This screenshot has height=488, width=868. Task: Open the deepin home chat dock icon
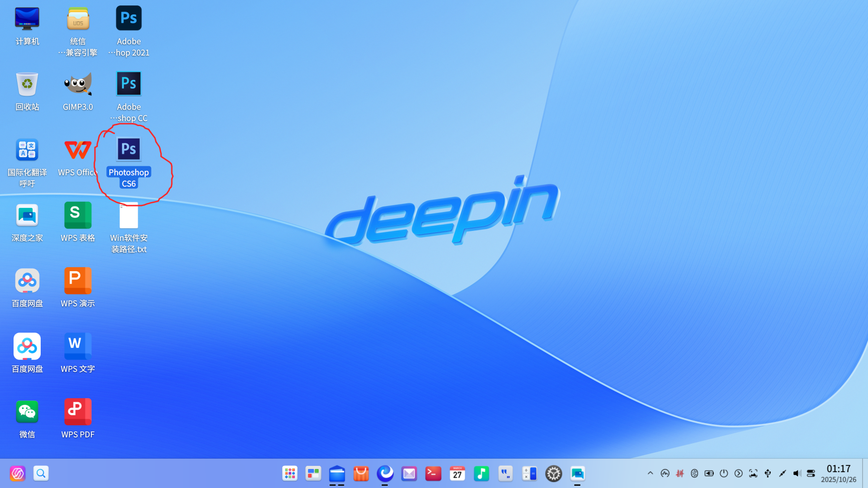(578, 473)
